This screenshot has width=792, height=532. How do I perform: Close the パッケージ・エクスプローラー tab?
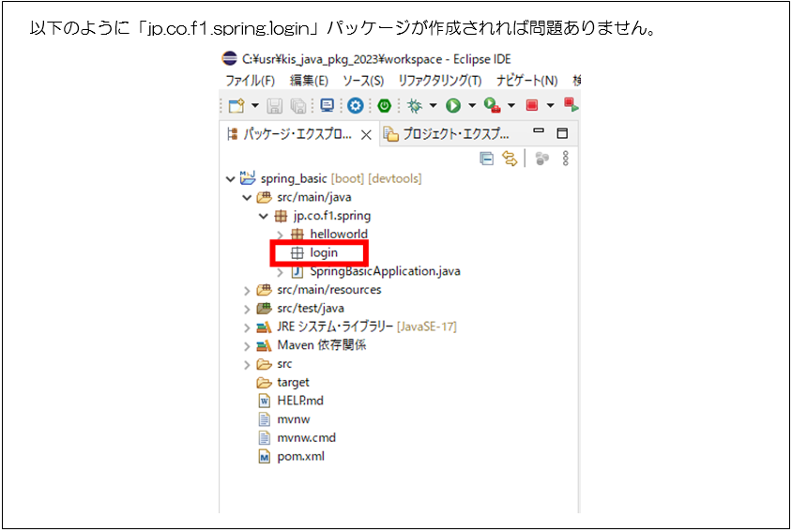click(366, 135)
